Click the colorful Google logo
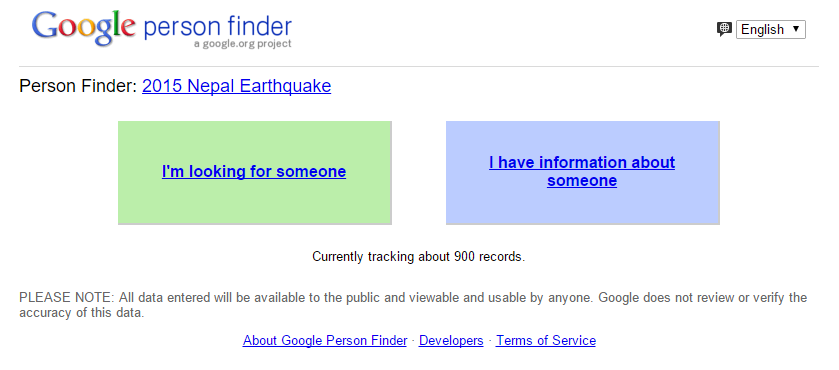The image size is (839, 370). [83, 27]
